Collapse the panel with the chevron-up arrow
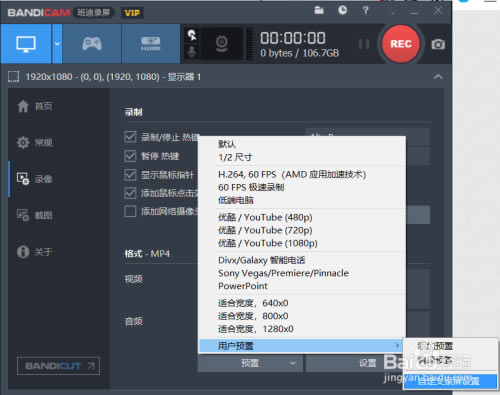The height and width of the screenshot is (395, 500). (x=438, y=77)
